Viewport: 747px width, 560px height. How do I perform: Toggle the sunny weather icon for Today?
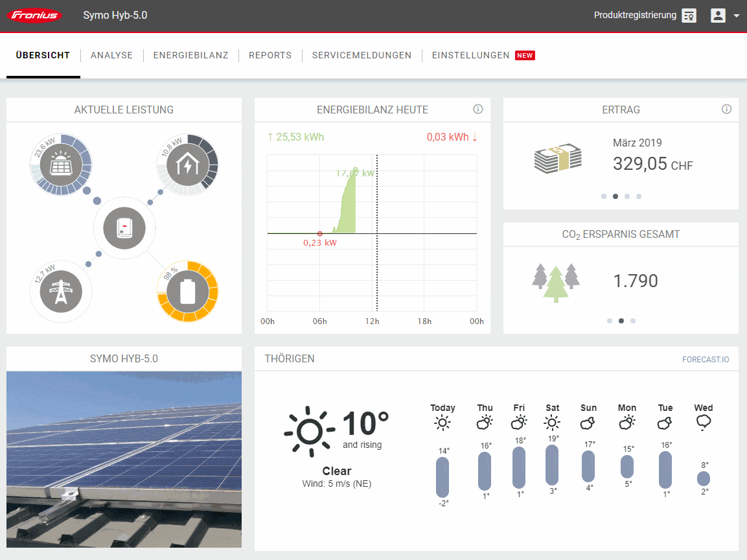click(442, 422)
